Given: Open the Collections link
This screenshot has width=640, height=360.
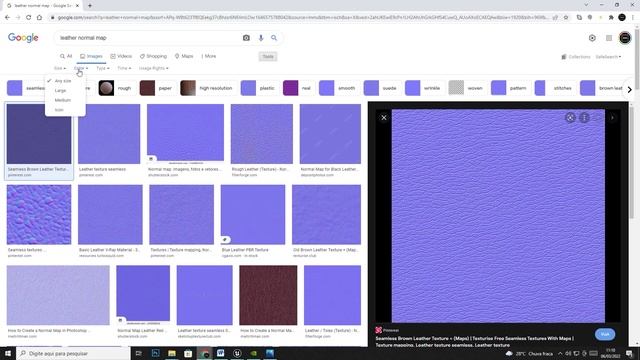Looking at the screenshot, I should [x=576, y=57].
